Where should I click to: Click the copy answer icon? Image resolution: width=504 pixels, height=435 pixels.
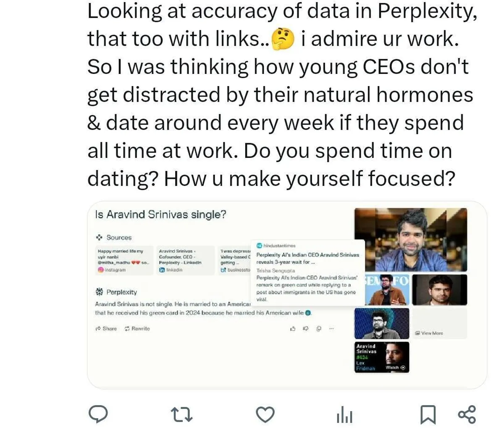(319, 329)
